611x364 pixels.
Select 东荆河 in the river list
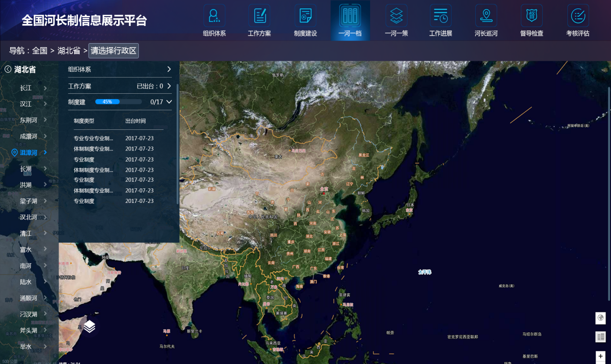28,120
